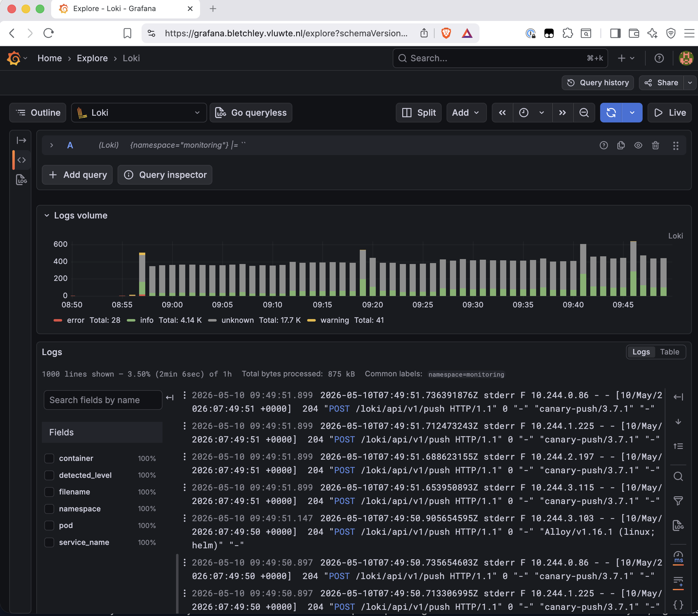Open query A help icon
The image size is (698, 616).
click(x=604, y=146)
